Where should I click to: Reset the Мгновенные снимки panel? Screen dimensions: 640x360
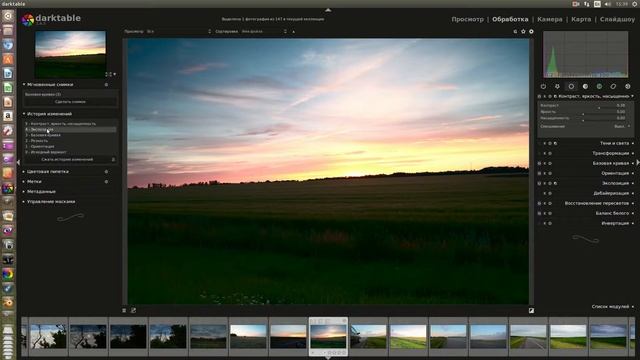coord(106,84)
